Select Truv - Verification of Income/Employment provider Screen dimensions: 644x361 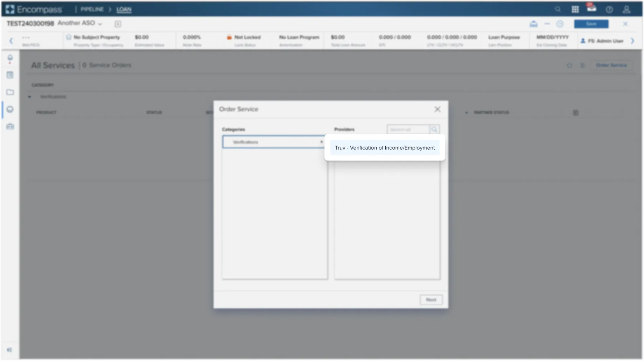coord(385,148)
